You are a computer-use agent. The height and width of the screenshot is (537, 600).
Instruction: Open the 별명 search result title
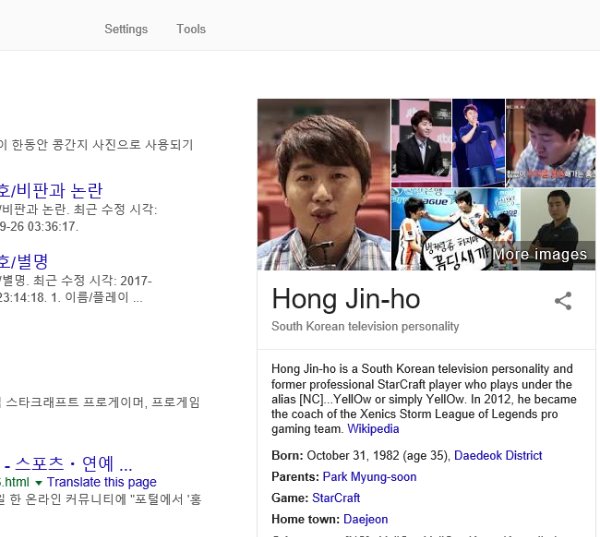coord(24,262)
